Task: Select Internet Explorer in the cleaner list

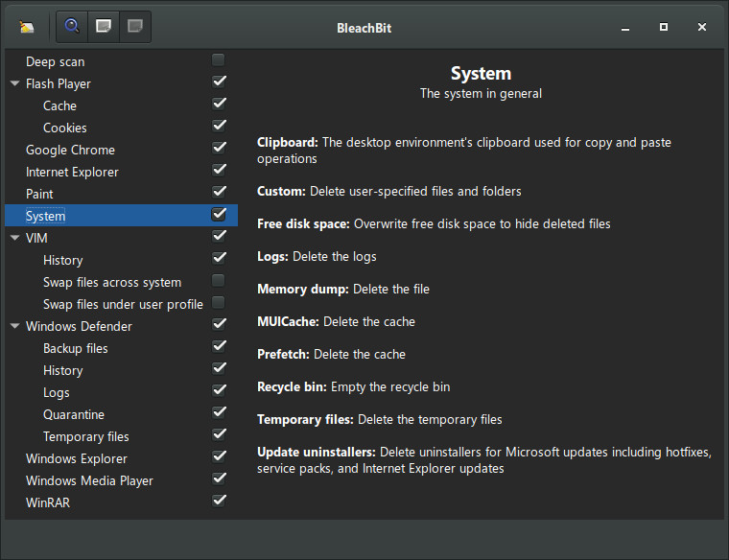Action: point(72,172)
